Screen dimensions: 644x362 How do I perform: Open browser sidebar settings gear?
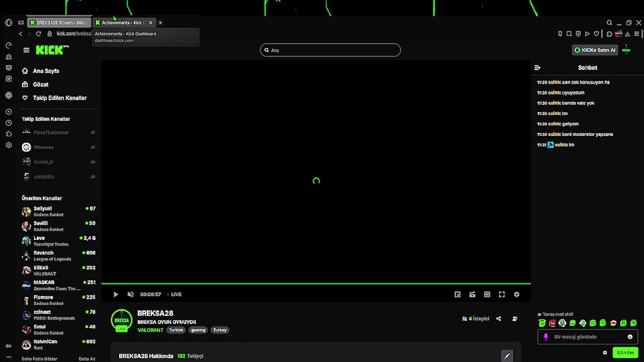(x=9, y=145)
